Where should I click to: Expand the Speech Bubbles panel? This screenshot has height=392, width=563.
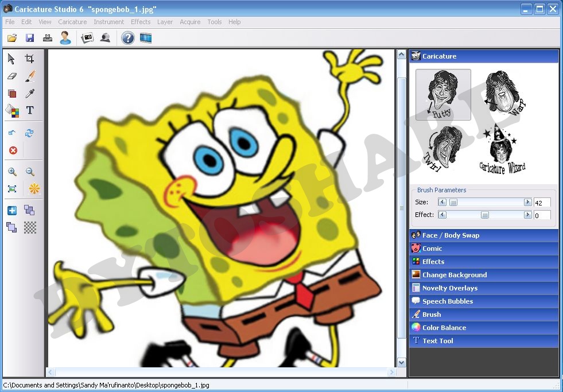click(x=484, y=301)
